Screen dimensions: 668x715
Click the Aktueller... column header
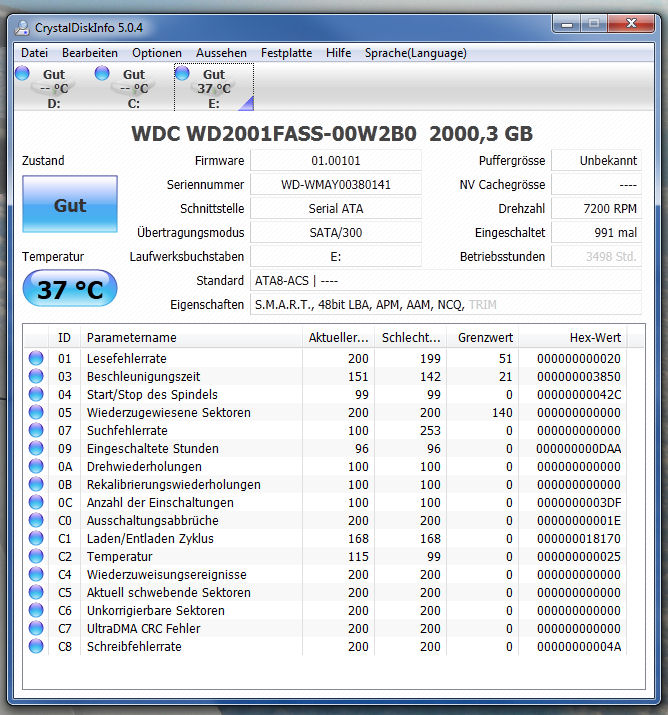point(338,337)
